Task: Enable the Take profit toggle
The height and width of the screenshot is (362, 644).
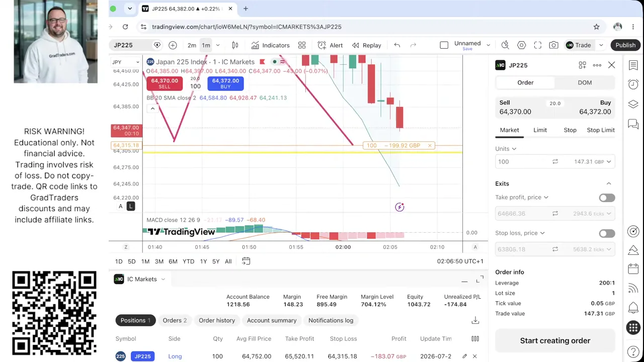Action: coord(607,198)
